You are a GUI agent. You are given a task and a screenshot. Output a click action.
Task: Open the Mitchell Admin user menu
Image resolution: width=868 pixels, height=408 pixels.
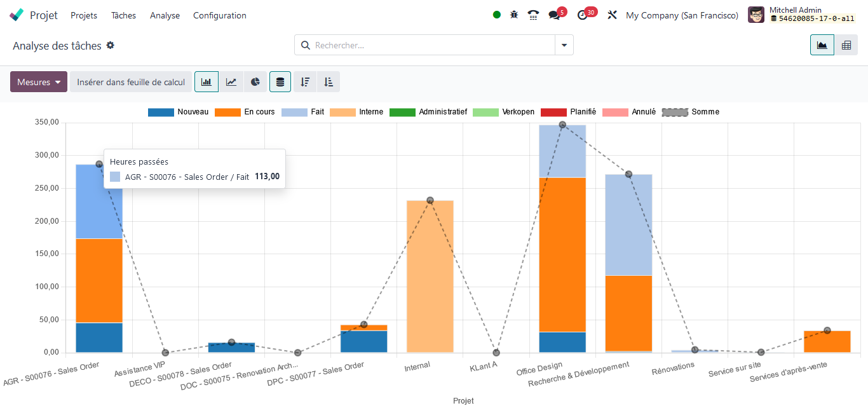[x=797, y=14]
